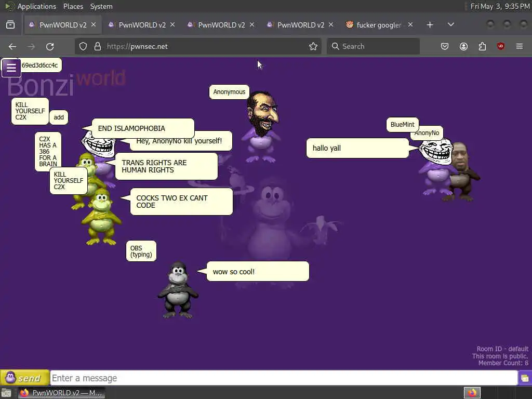The width and height of the screenshot is (532, 399).
Task: Click the browser forward arrow
Action: (x=31, y=46)
